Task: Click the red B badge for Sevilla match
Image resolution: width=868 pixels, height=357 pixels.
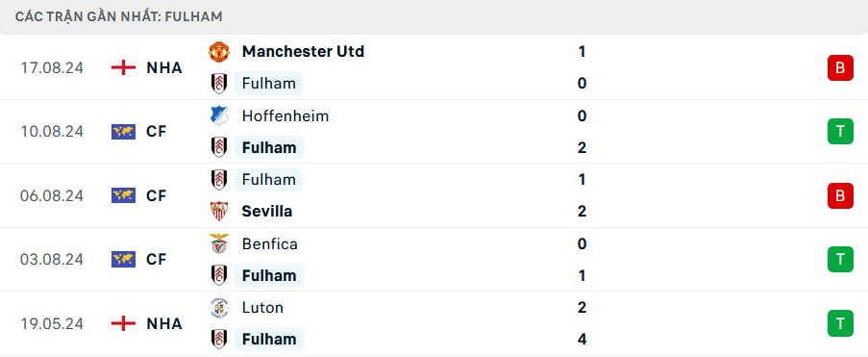Action: (x=840, y=195)
